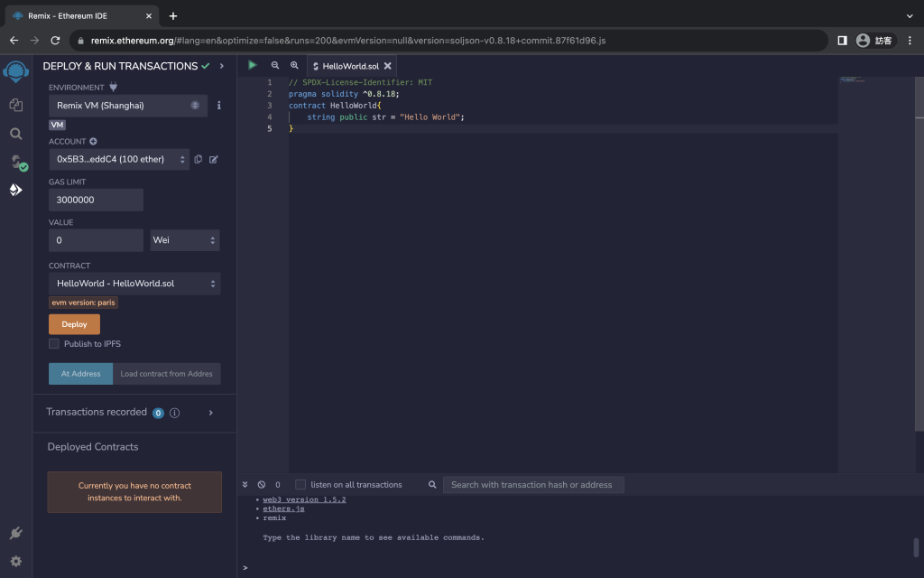Zoom out editor font size

[274, 65]
